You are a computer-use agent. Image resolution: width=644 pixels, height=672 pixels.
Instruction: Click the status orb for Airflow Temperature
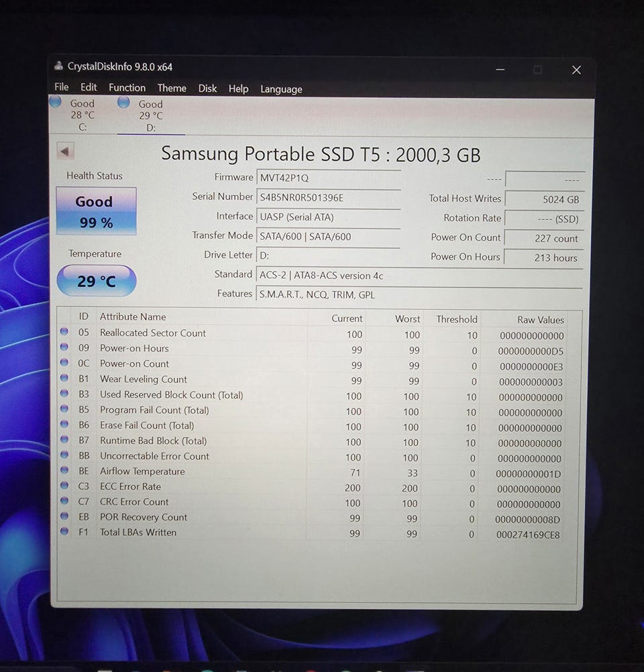pyautogui.click(x=64, y=469)
